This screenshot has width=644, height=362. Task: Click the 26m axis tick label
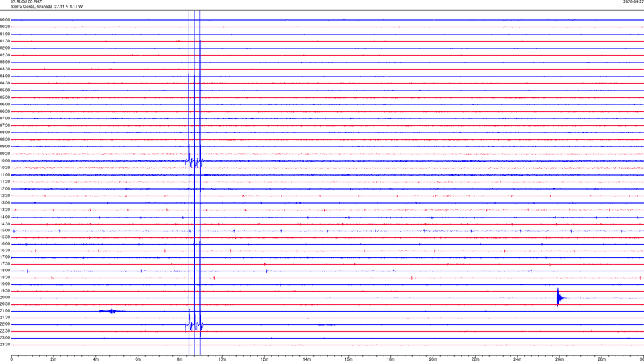tap(559, 359)
